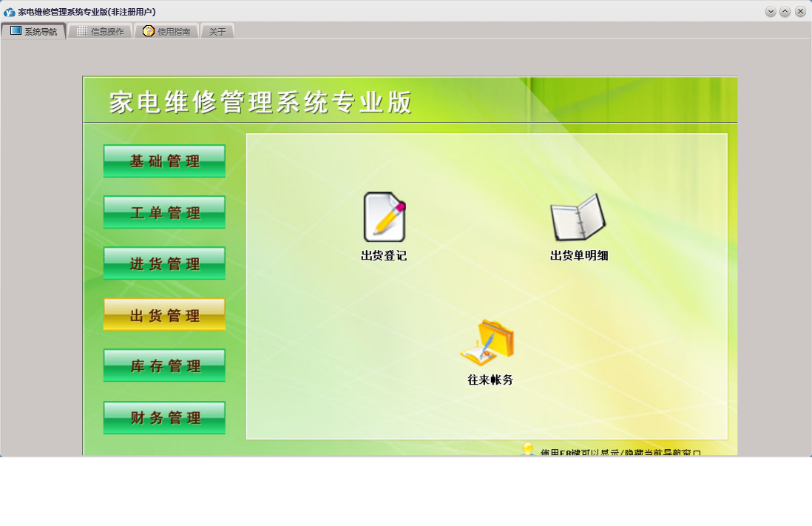Open the 使用指南 tab
This screenshot has width=812, height=526.
tap(166, 31)
